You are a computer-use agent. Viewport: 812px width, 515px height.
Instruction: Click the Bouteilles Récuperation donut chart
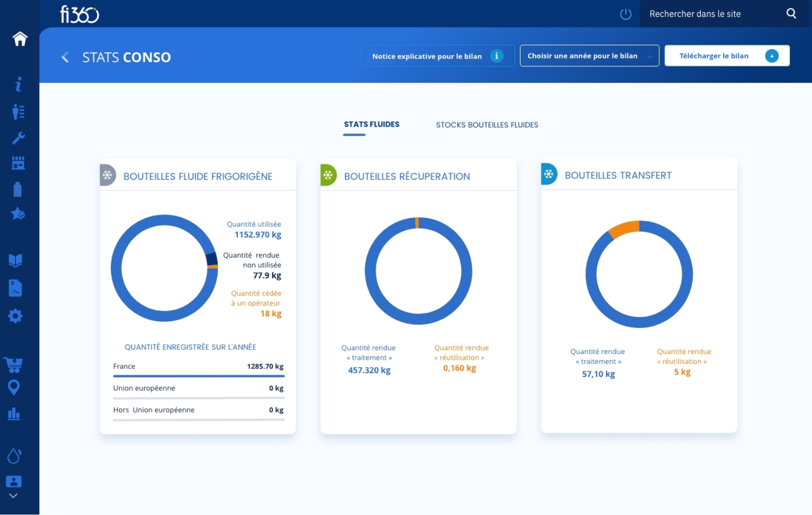click(x=418, y=271)
